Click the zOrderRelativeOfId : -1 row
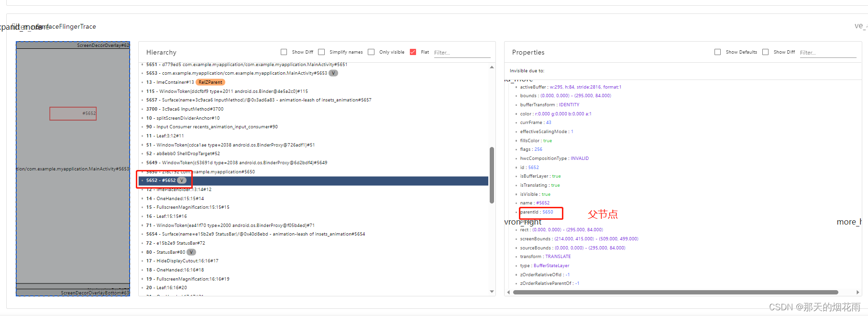 tap(545, 275)
